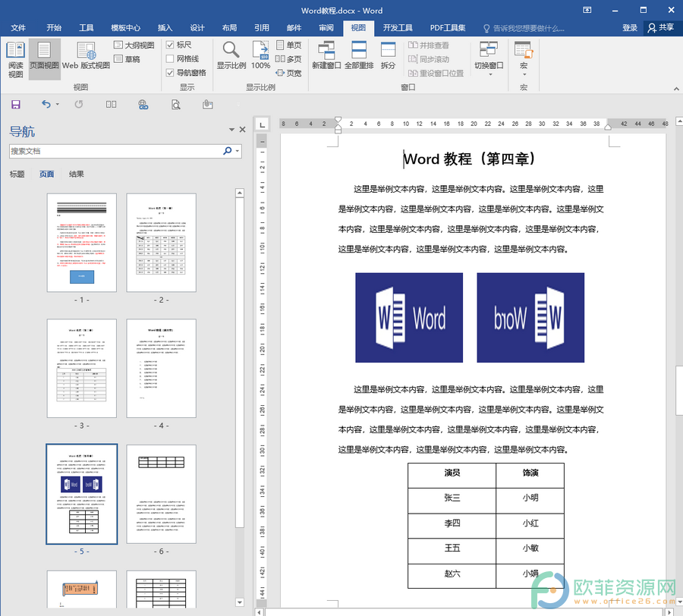The width and height of the screenshot is (683, 616).
Task: Go to page 4 thumbnail
Action: [162, 368]
